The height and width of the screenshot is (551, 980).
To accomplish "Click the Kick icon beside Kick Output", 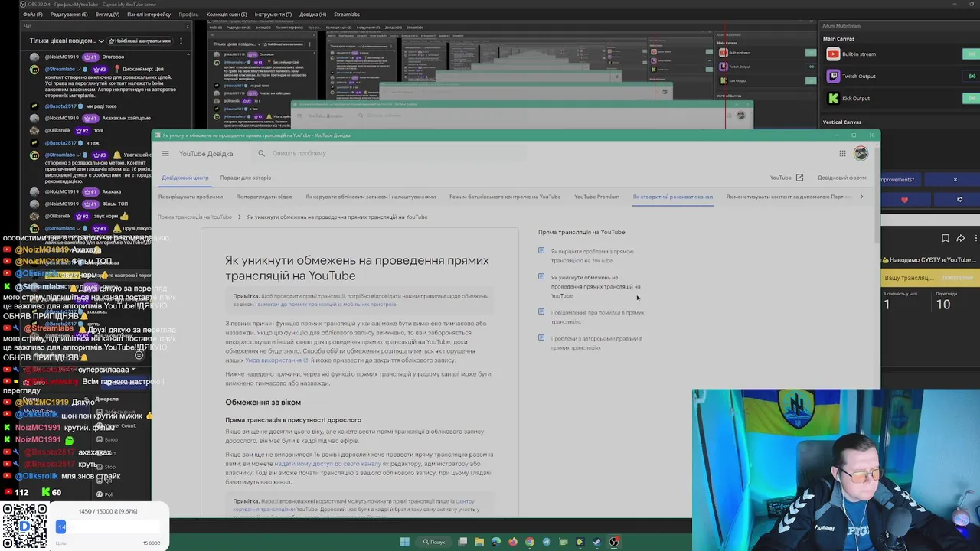I will click(833, 98).
